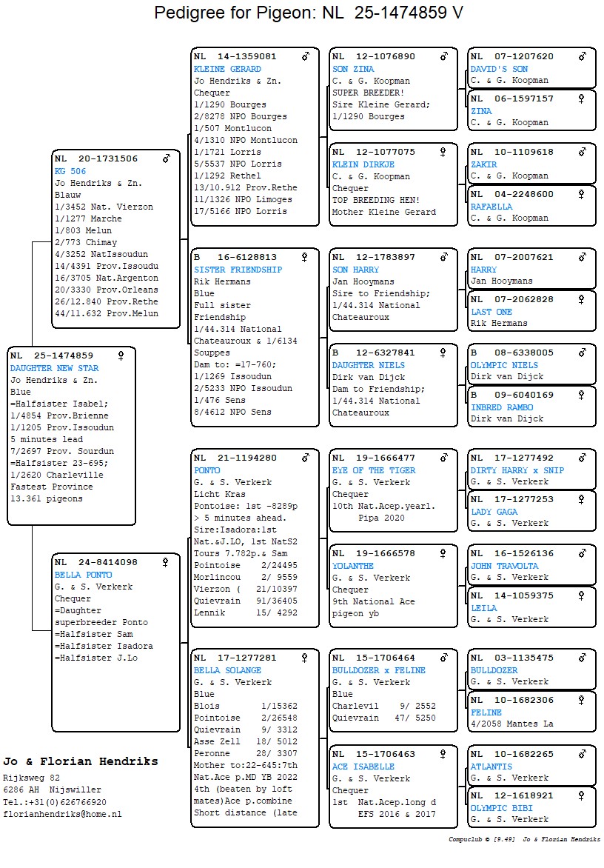Click the male symbol in PONTO box
Viewport: 604px width, 868px height.
(x=305, y=458)
